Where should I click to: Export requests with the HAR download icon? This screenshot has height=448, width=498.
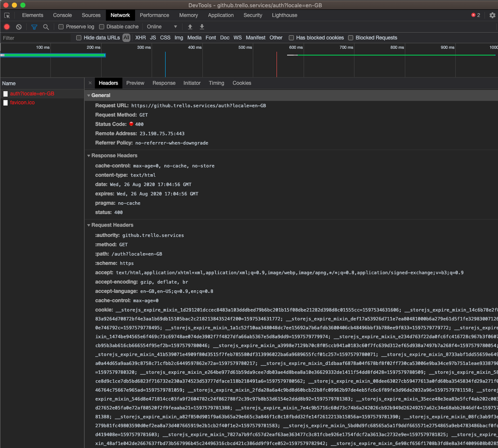pyautogui.click(x=201, y=26)
